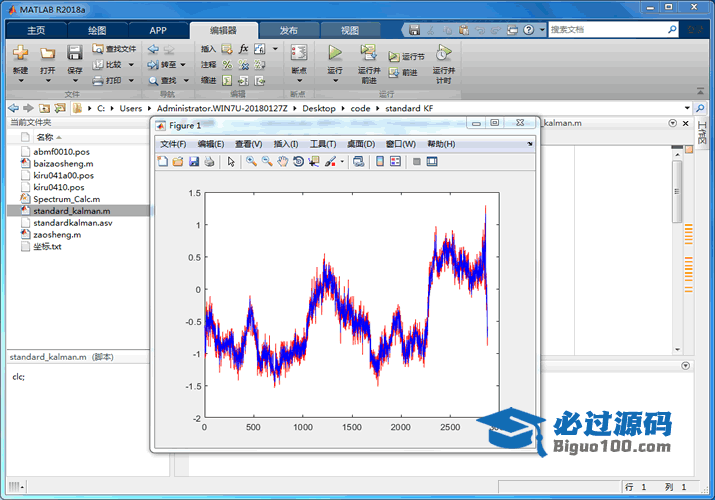715x500 pixels.
Task: Click the Link Plot icon in Figure 1 toolbar
Action: [x=359, y=161]
